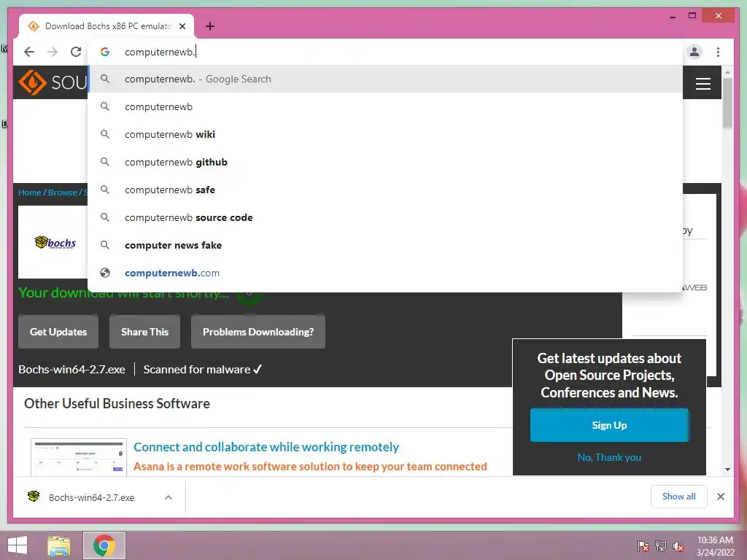Select 'computernewb safe' suggestion
Viewport: 747px width, 560px height.
[x=385, y=190]
